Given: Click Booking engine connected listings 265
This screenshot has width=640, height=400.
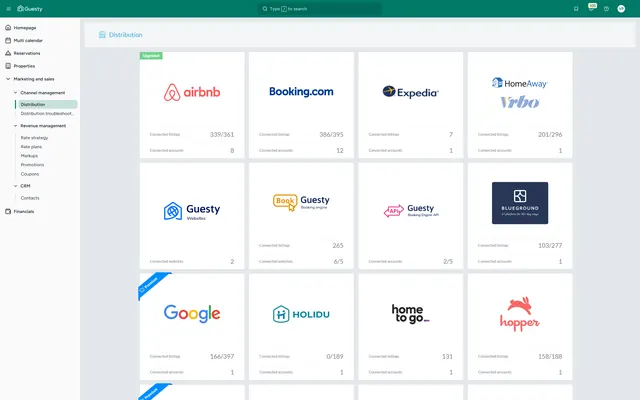Looking at the screenshot, I should [338, 245].
